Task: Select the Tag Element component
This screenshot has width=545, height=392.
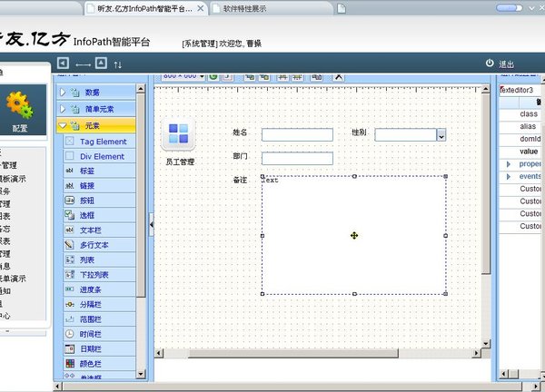Action: pos(99,142)
